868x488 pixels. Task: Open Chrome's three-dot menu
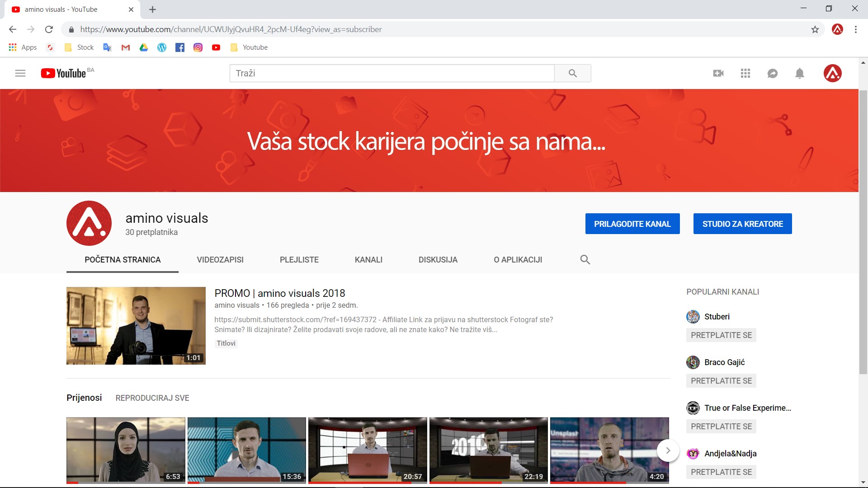click(x=855, y=29)
